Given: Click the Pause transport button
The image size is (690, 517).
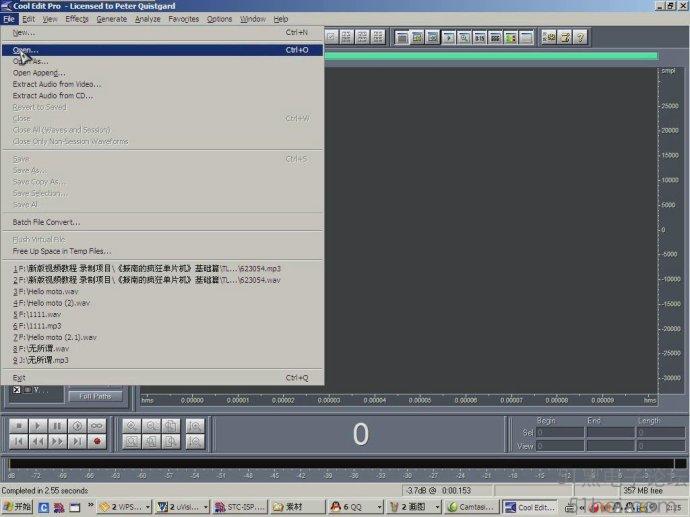Looking at the screenshot, I should pyautogui.click(x=57, y=425).
